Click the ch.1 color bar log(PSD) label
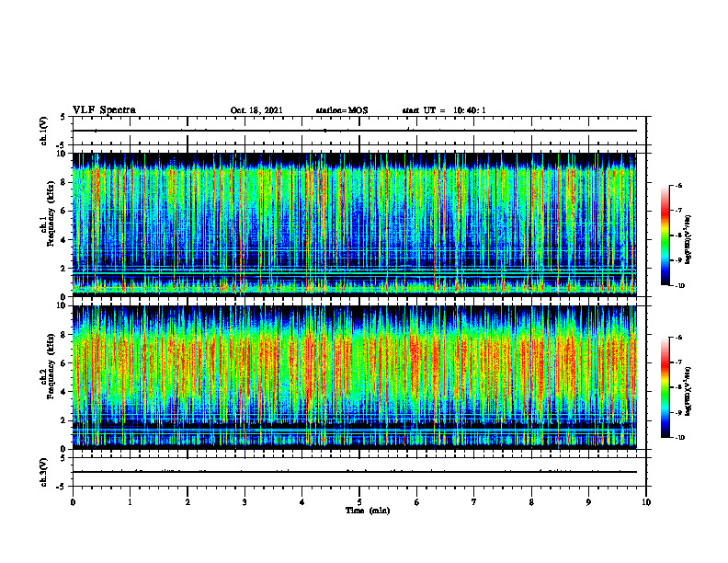 point(688,239)
